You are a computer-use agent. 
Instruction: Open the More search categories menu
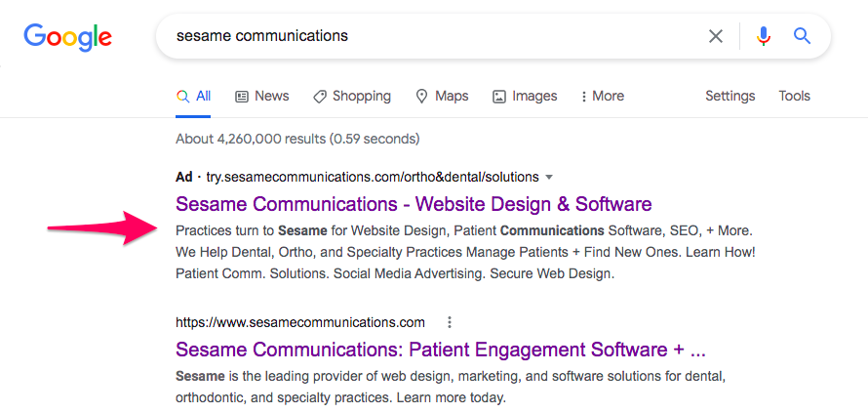[602, 96]
